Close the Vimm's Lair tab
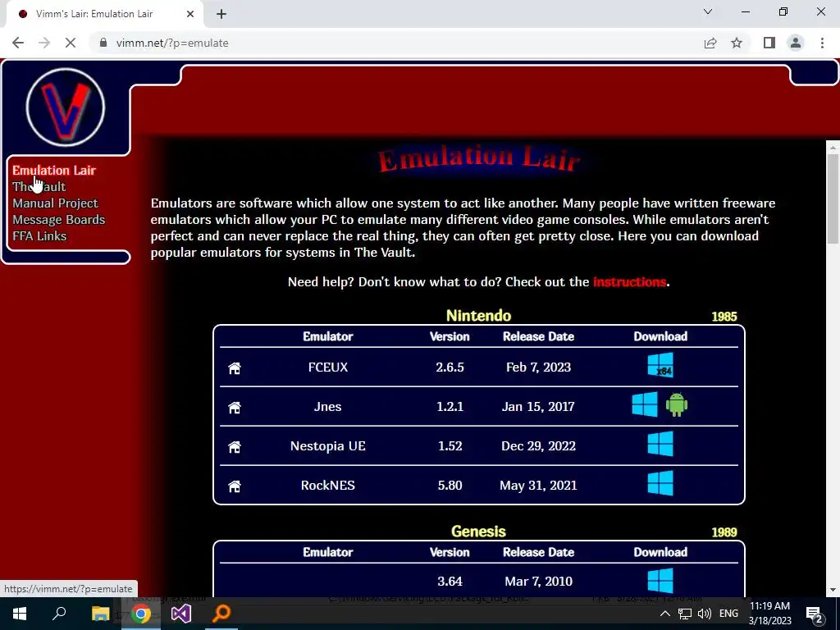 (190, 14)
